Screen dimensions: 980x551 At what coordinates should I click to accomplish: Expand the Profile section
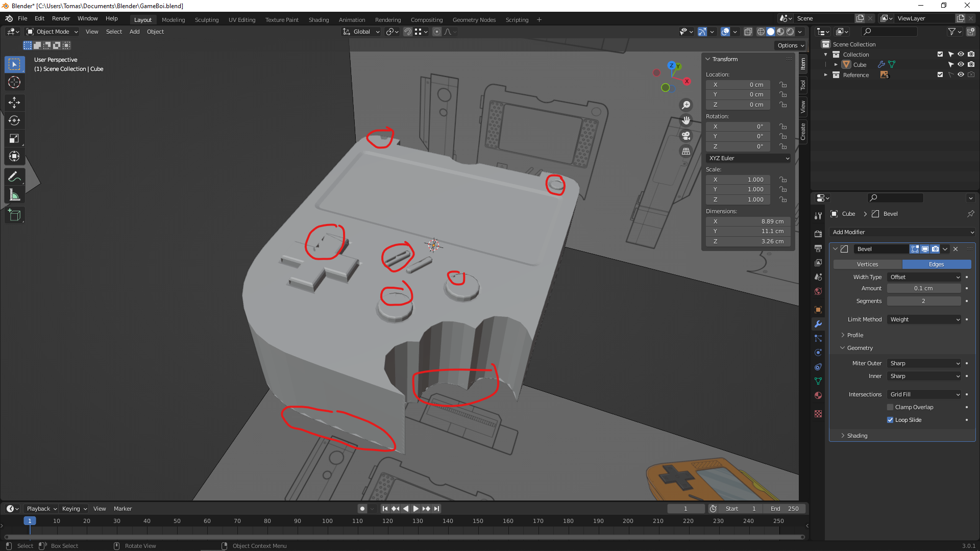pyautogui.click(x=855, y=335)
